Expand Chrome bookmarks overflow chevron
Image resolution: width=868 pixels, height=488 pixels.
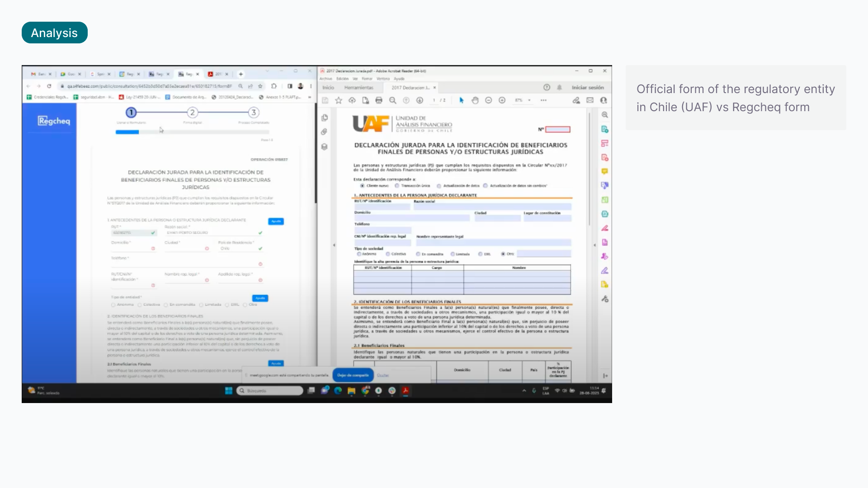click(x=310, y=97)
